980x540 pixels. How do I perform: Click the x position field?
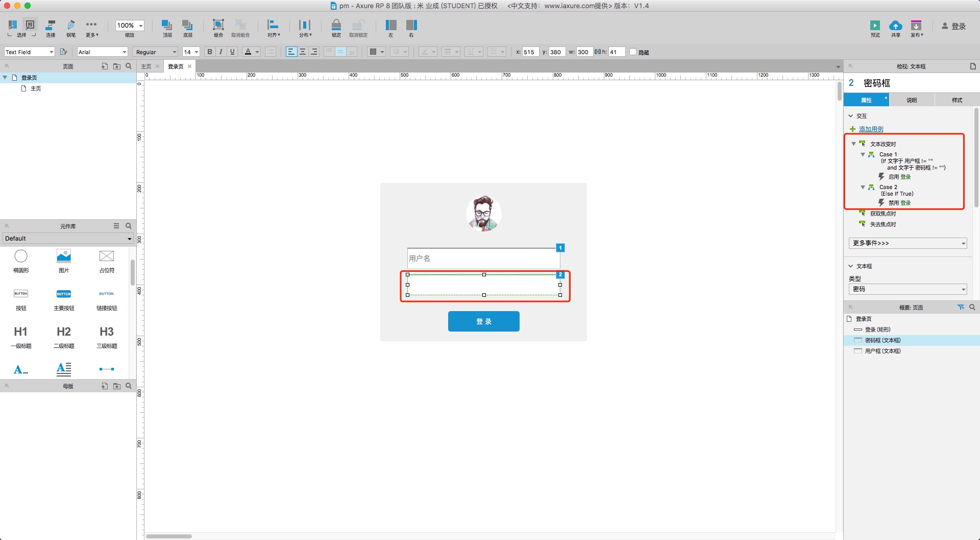530,52
